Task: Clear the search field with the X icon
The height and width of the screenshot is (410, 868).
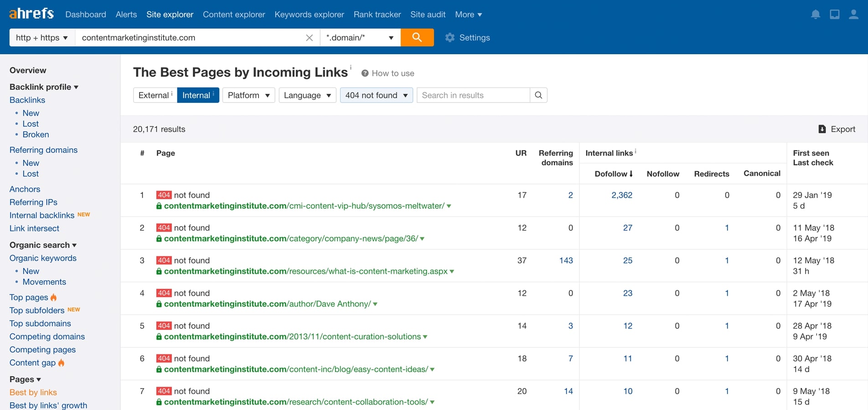Action: [x=310, y=38]
